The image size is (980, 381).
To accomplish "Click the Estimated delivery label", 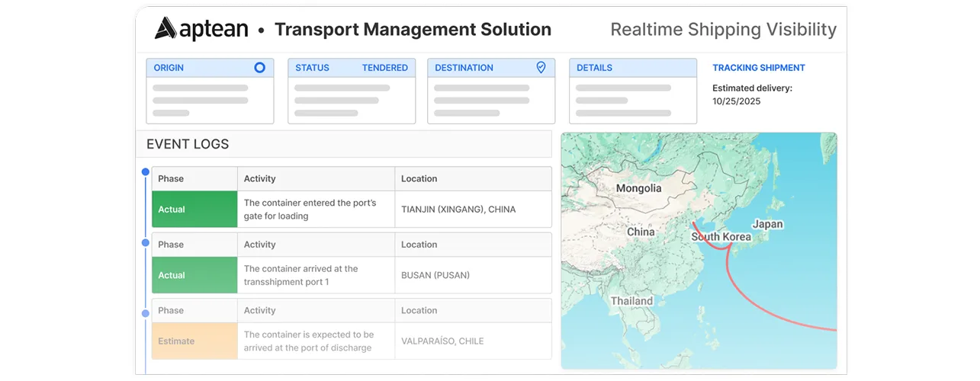I will [752, 88].
